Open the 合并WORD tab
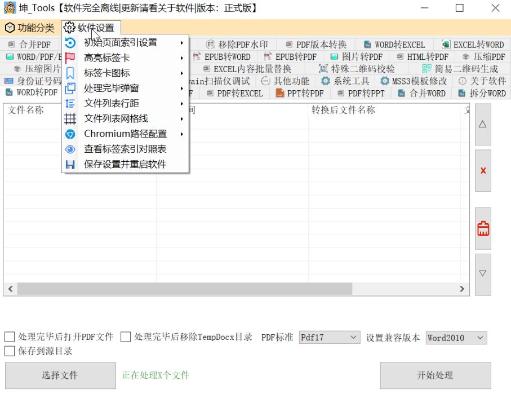This screenshot has width=511, height=420. [x=422, y=93]
